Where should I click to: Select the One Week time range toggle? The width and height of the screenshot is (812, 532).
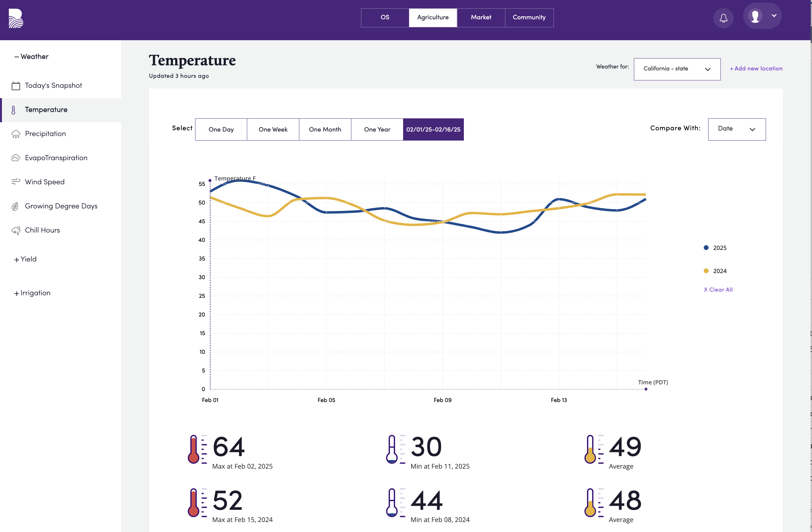tap(273, 129)
